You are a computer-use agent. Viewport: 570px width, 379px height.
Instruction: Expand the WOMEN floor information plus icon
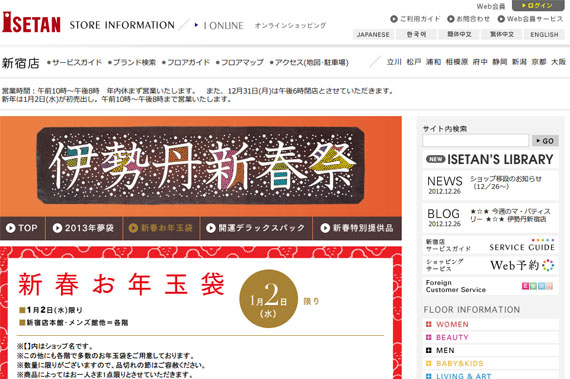429,324
